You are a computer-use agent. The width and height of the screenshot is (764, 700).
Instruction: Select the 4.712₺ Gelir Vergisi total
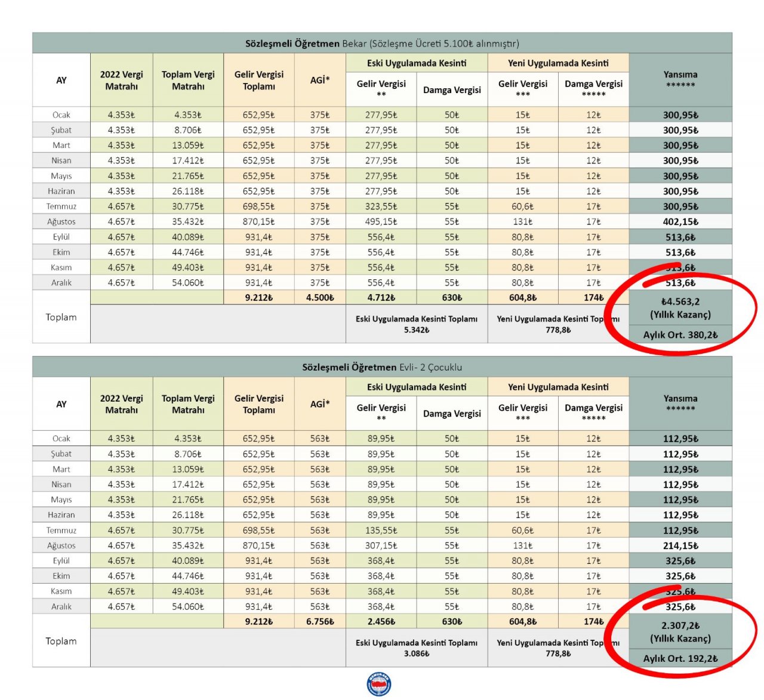pyautogui.click(x=381, y=297)
